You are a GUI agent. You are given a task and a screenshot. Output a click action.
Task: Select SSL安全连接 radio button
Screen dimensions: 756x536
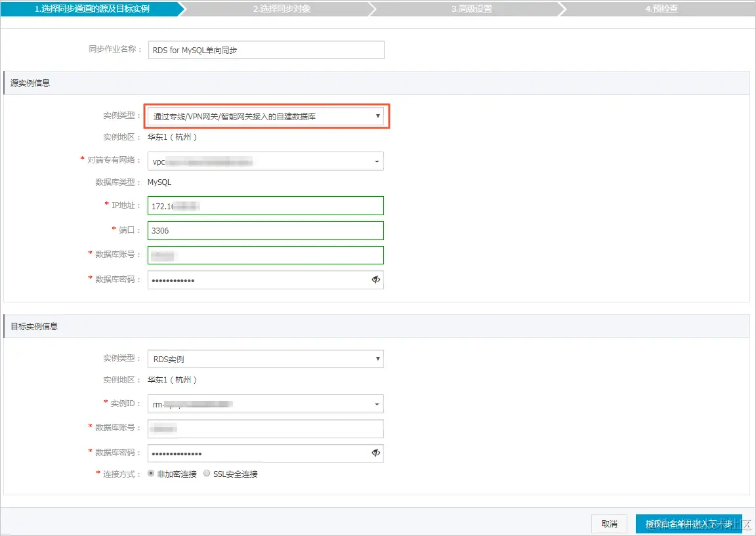point(207,473)
